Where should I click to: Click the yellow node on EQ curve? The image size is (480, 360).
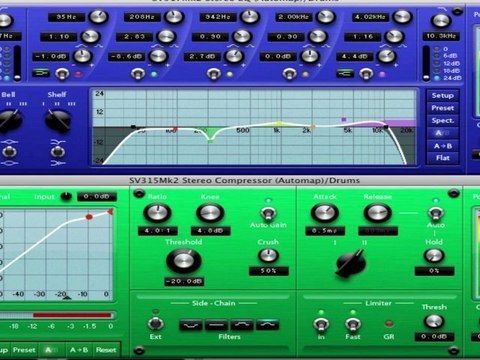pos(280,124)
